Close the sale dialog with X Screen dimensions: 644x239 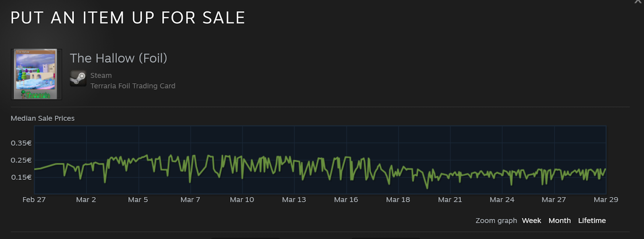pyautogui.click(x=638, y=2)
